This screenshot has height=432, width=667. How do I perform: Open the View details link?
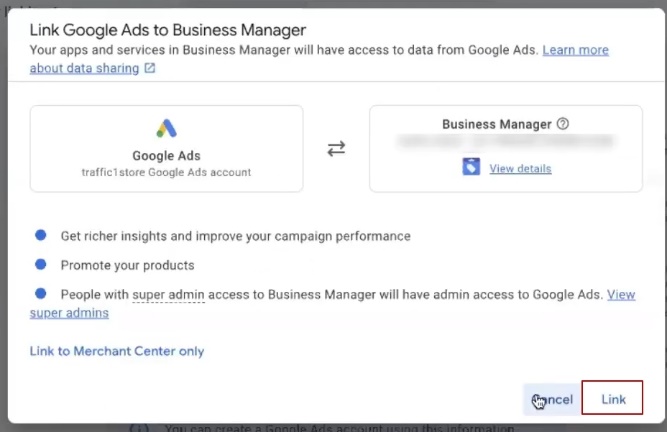pos(520,168)
